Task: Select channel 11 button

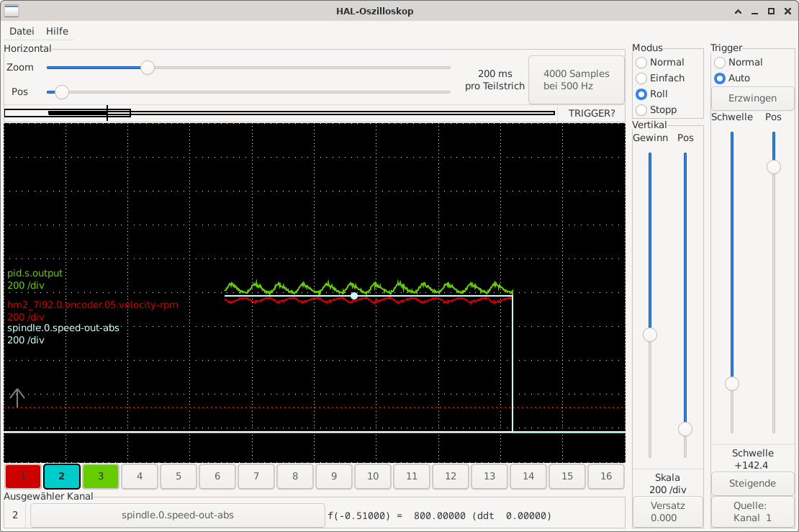Action: coord(412,476)
